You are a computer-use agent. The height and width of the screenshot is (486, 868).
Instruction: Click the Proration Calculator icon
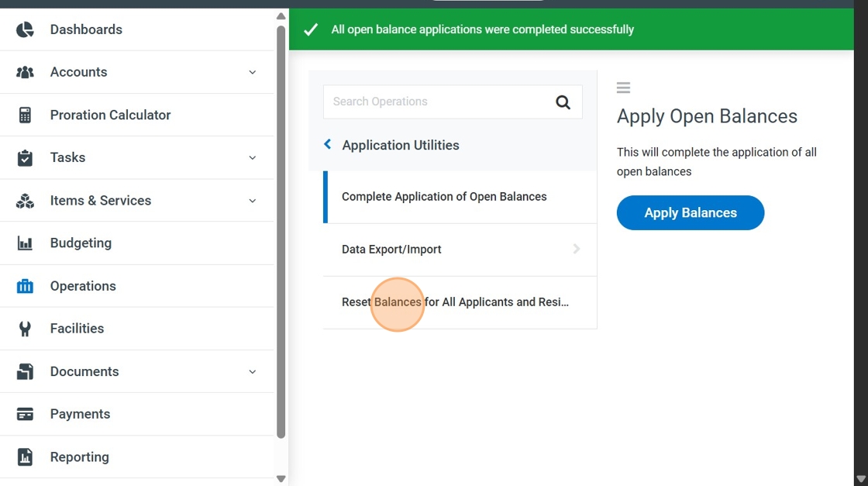click(x=25, y=115)
